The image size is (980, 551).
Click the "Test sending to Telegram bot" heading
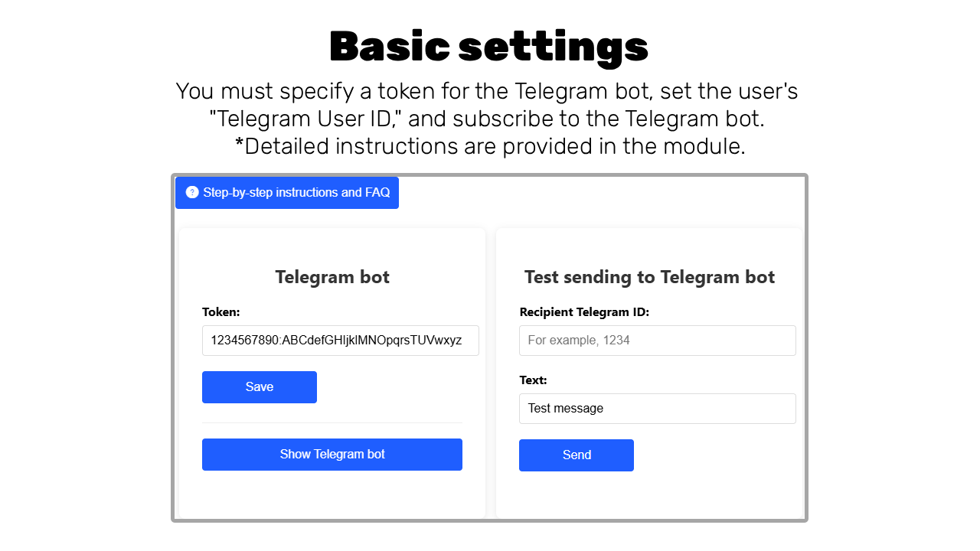coord(649,277)
